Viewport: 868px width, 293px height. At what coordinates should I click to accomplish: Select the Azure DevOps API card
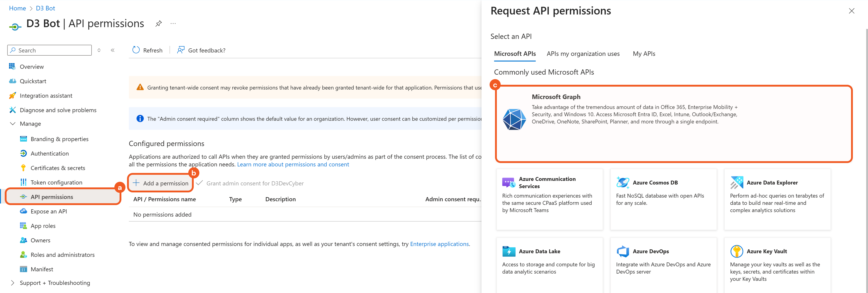pyautogui.click(x=663, y=265)
